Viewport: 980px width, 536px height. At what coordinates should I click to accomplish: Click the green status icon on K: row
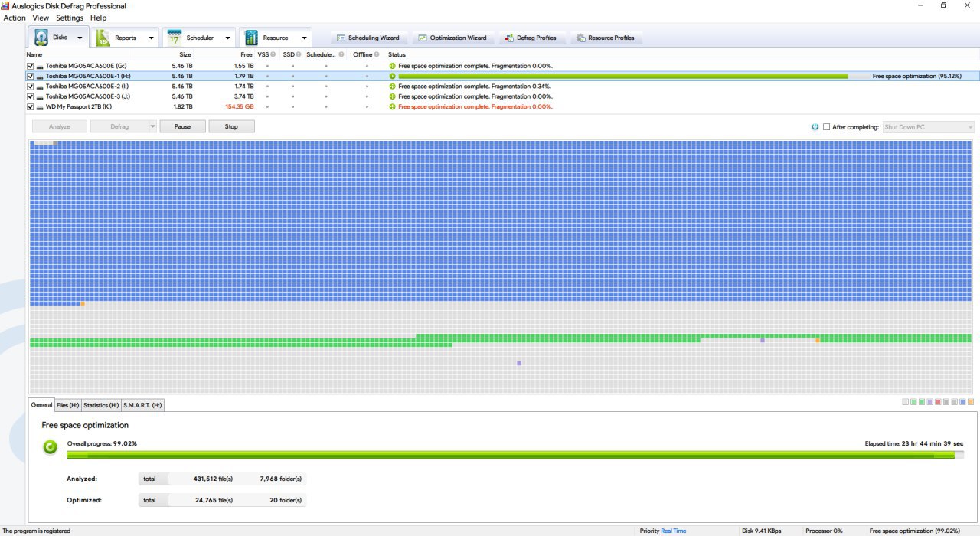tap(392, 107)
